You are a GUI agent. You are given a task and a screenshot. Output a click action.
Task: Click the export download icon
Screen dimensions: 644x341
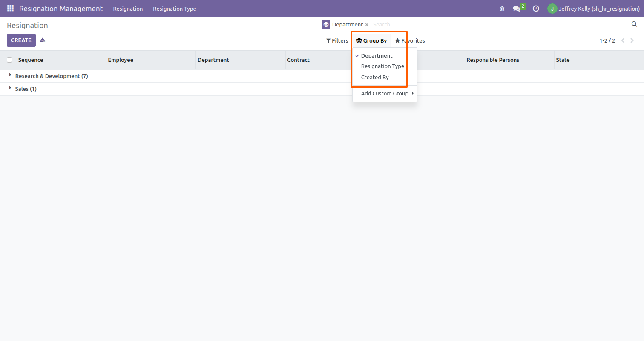pos(43,40)
